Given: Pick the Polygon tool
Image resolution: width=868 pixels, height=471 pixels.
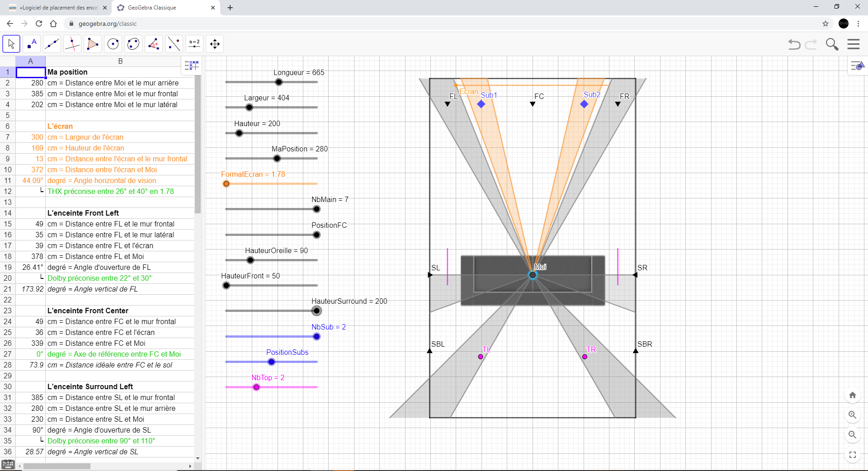Looking at the screenshot, I should coord(93,44).
